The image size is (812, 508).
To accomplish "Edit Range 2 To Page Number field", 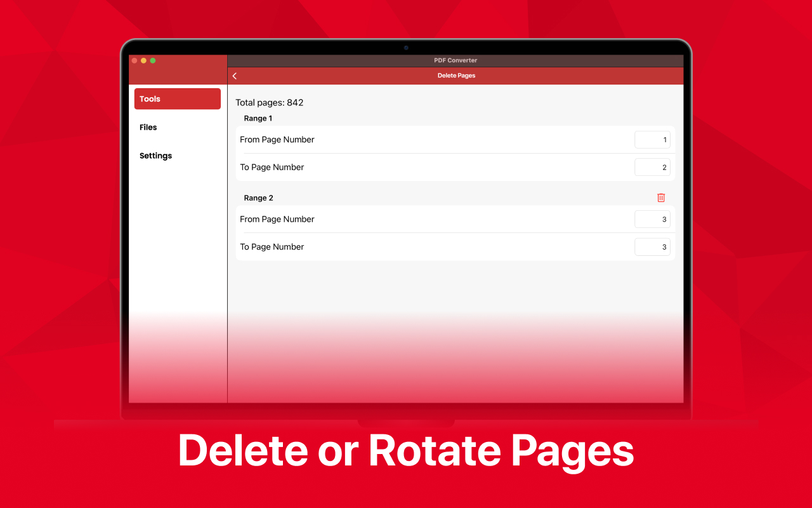I will coord(652,247).
